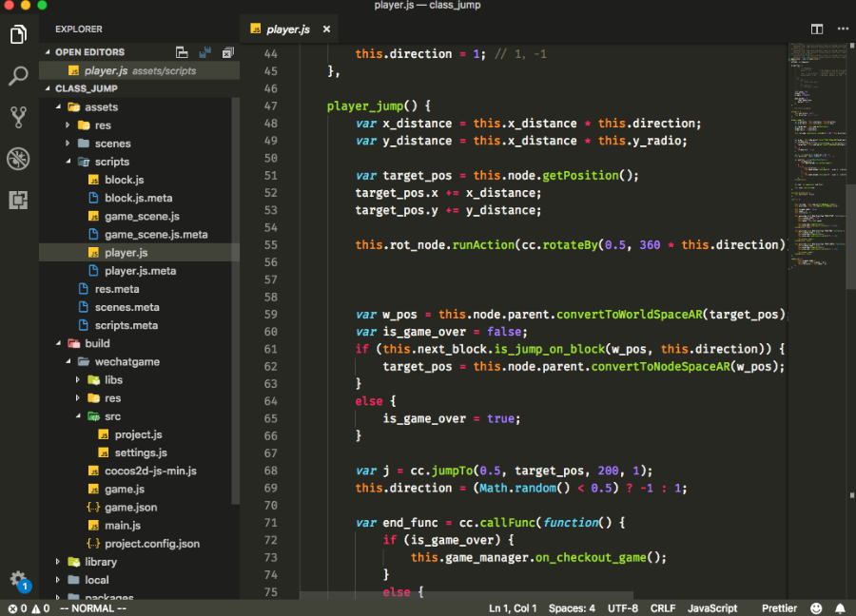This screenshot has height=616, width=856.
Task: Select language mode JavaScript
Action: (x=711, y=608)
